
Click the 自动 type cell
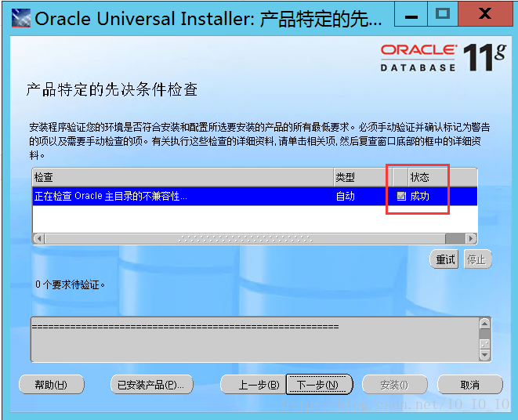click(346, 196)
